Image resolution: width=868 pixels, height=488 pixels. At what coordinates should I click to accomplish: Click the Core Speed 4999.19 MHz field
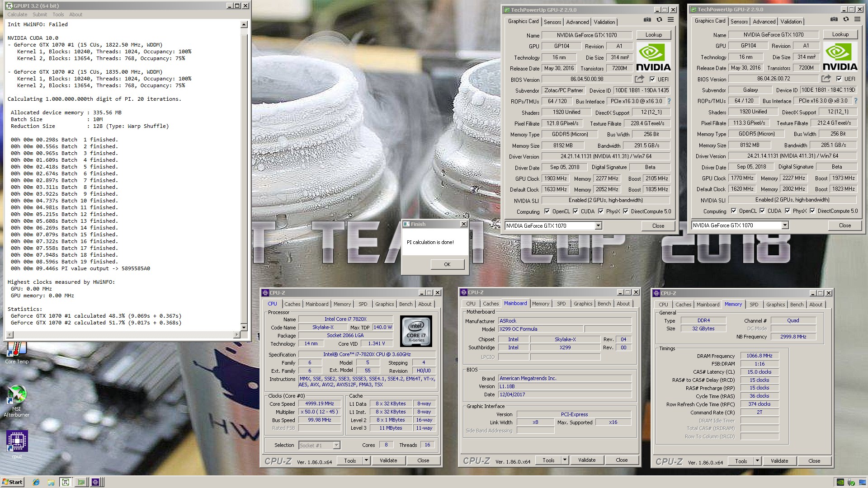320,404
